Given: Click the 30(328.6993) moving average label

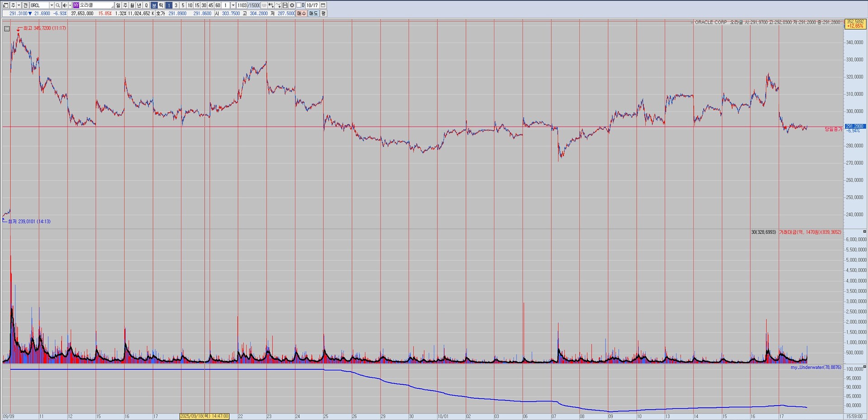Looking at the screenshot, I should click(764, 232).
